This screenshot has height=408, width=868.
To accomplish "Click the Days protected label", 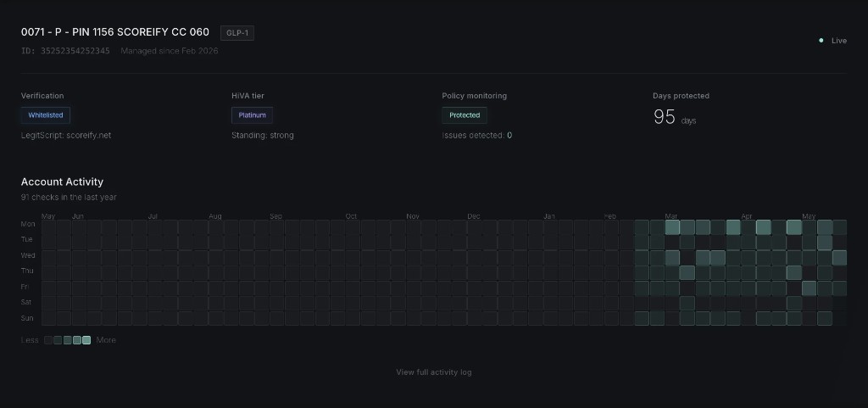I will pyautogui.click(x=681, y=96).
